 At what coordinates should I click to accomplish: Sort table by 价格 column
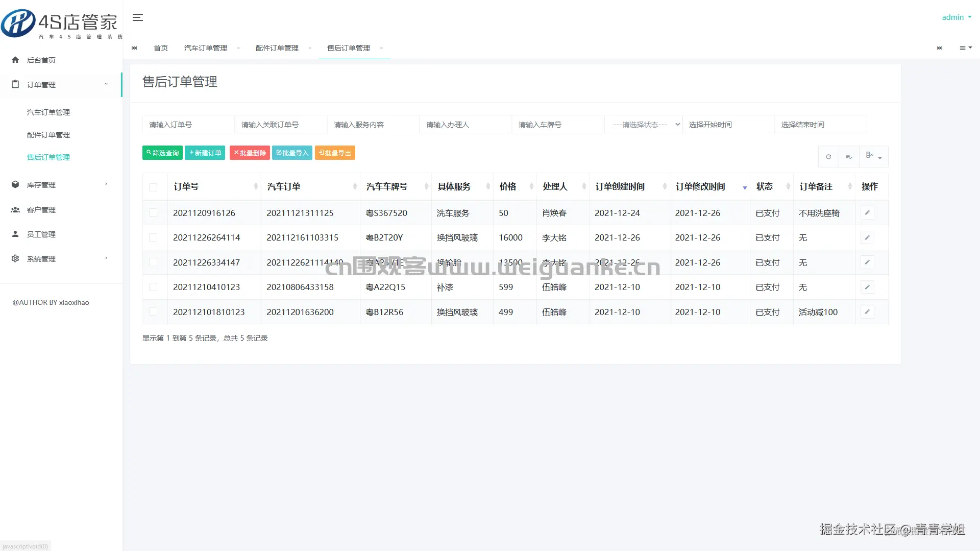516,187
